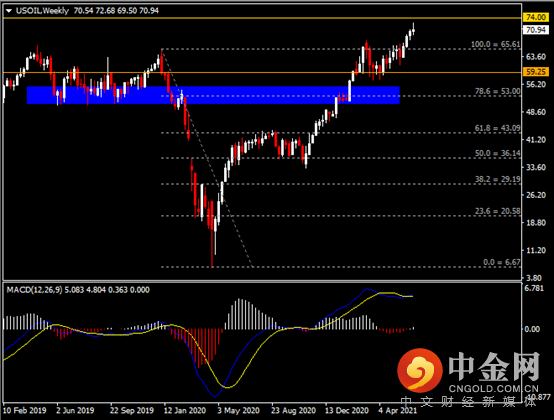
Task: Select the blue support zone rectangle
Action: tap(213, 95)
